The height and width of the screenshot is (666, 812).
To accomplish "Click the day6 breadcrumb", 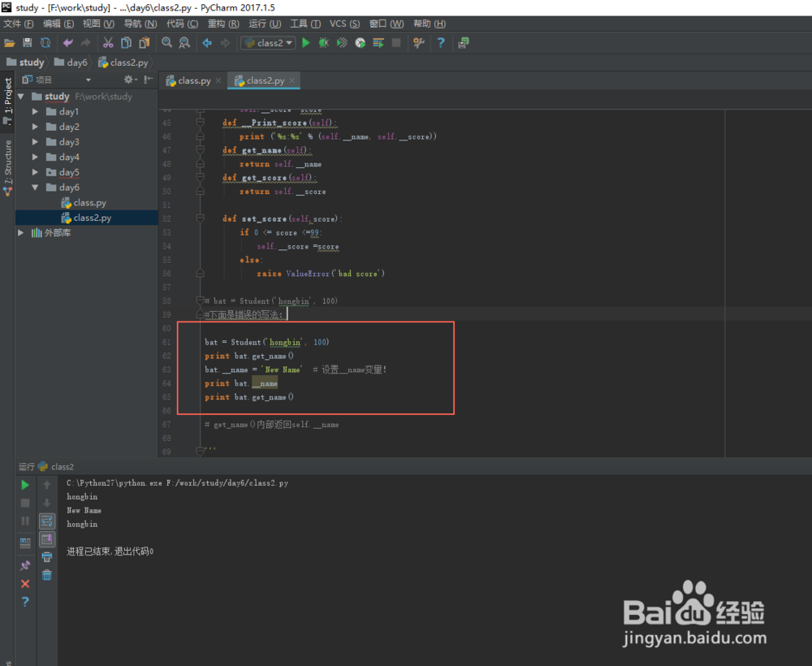I will pos(71,63).
